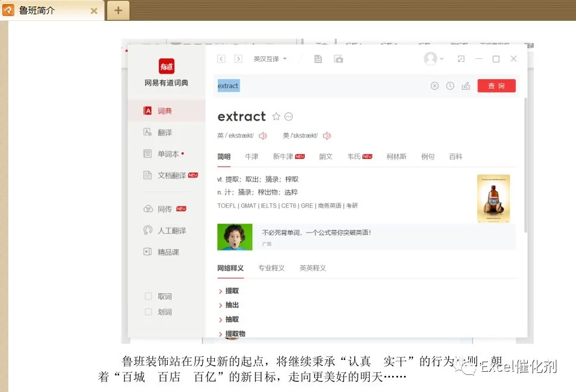Select the 鲁班简介 document tab
The image size is (576, 392).
point(51,10)
